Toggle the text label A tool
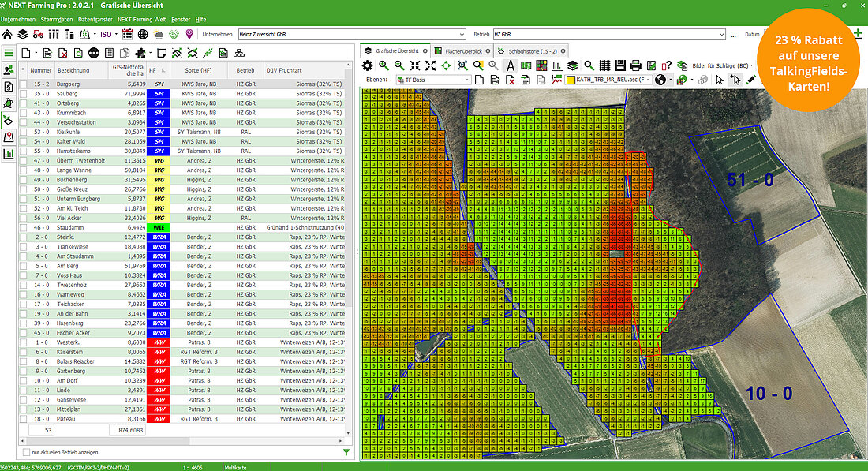Viewport: 868px width, 471px height. coord(510,65)
